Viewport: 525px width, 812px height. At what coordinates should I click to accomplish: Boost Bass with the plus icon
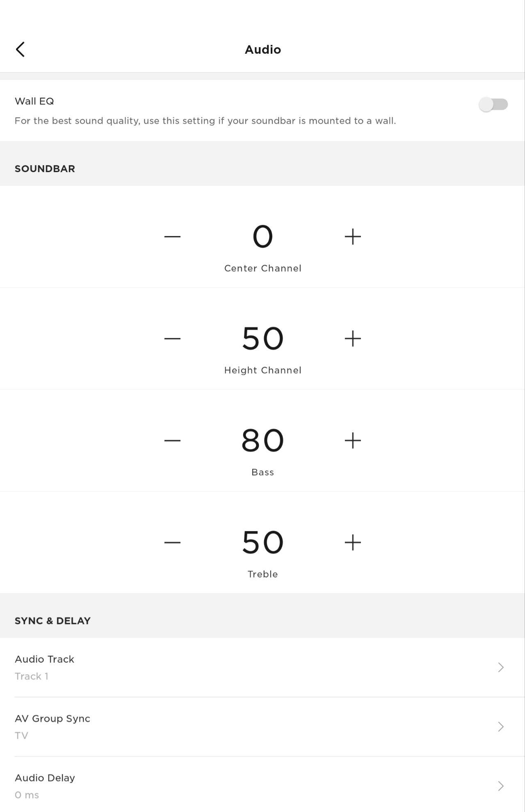353,441
